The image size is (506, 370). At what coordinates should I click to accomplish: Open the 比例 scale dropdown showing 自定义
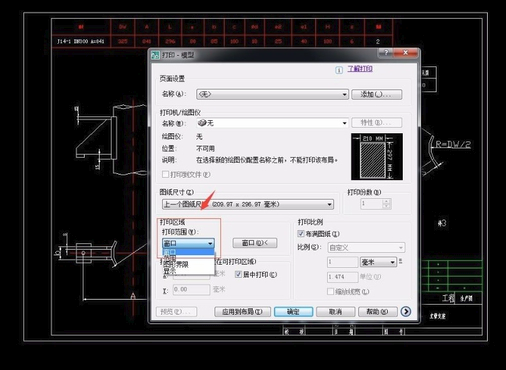[x=366, y=247]
